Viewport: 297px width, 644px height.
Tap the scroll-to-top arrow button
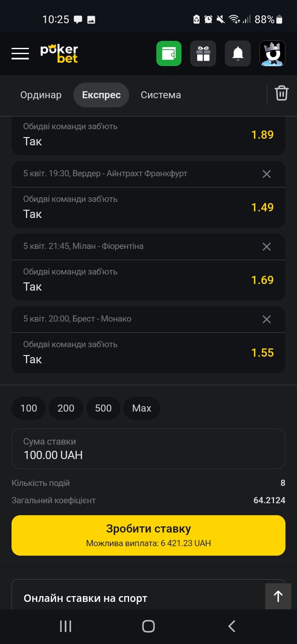pyautogui.click(x=278, y=596)
